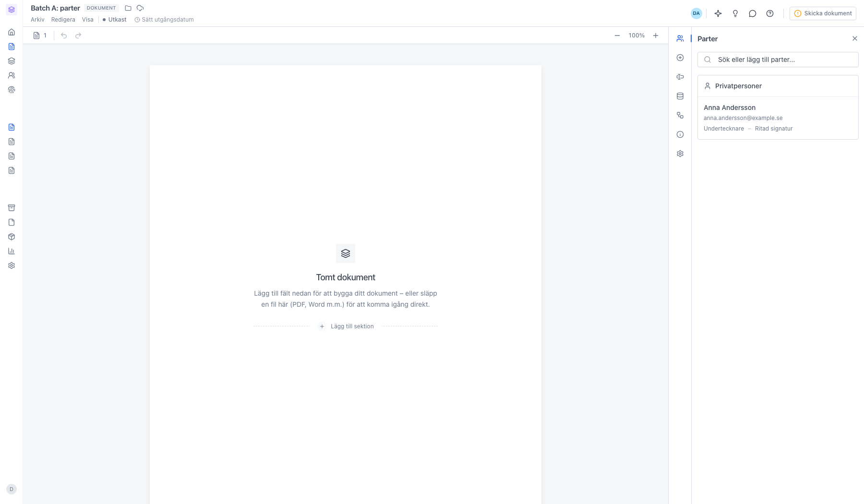
Task: Zoom out with the minus icon
Action: pyautogui.click(x=617, y=36)
